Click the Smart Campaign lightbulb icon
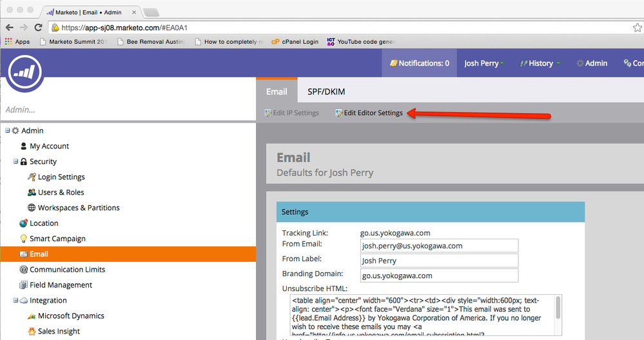 click(23, 239)
